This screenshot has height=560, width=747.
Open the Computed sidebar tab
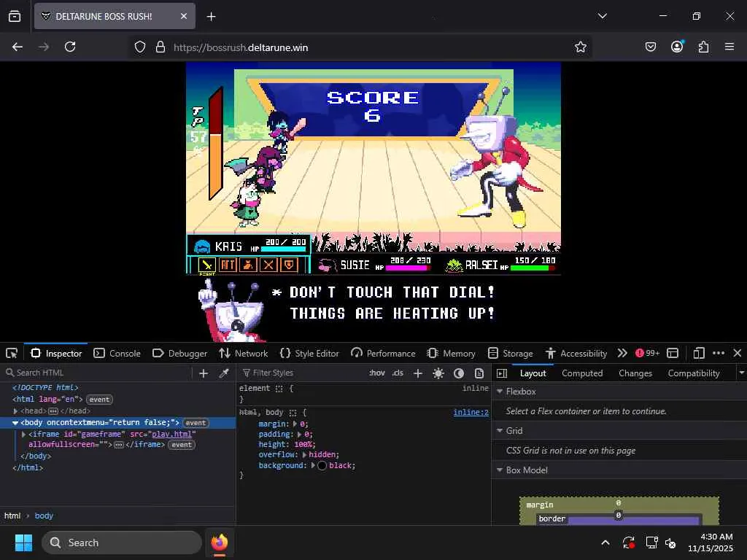[582, 373]
